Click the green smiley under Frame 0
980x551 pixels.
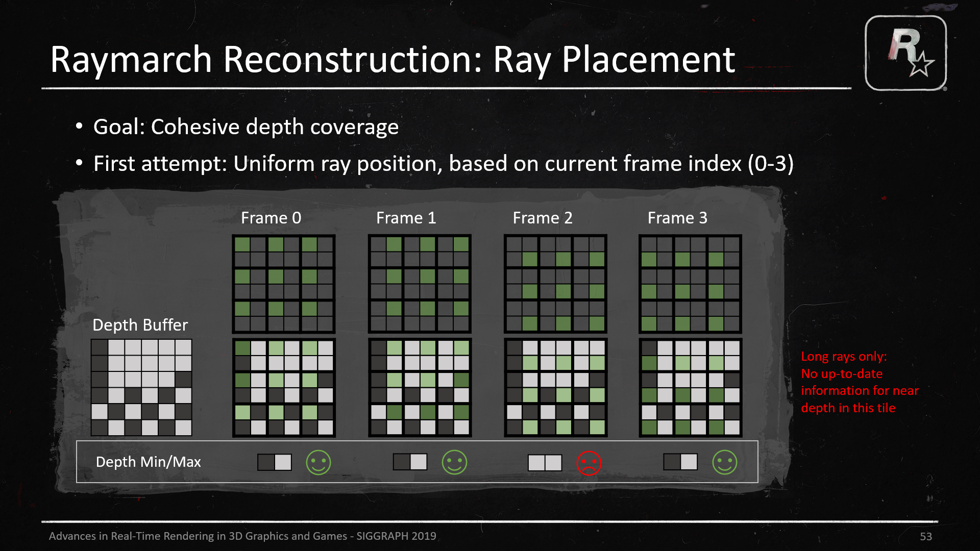(318, 462)
